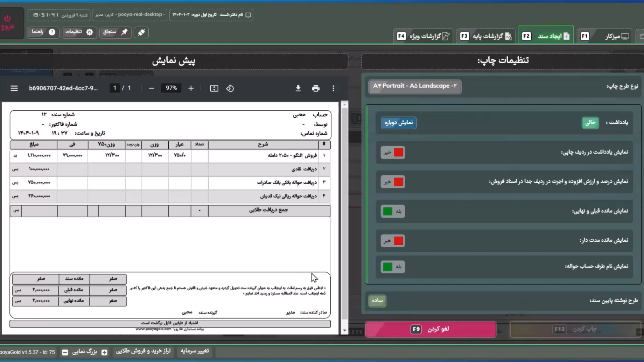Switch to گزارشات ویژه F4 tab

click(423, 36)
